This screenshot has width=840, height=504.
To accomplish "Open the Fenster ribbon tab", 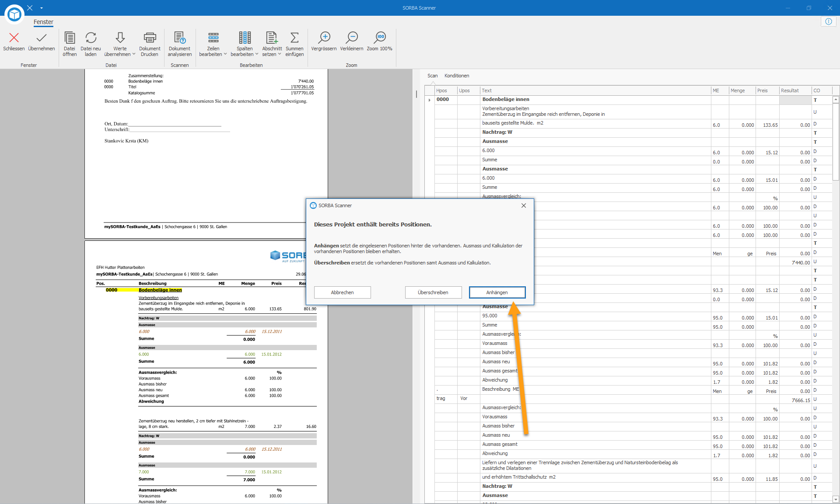I will pyautogui.click(x=43, y=22).
